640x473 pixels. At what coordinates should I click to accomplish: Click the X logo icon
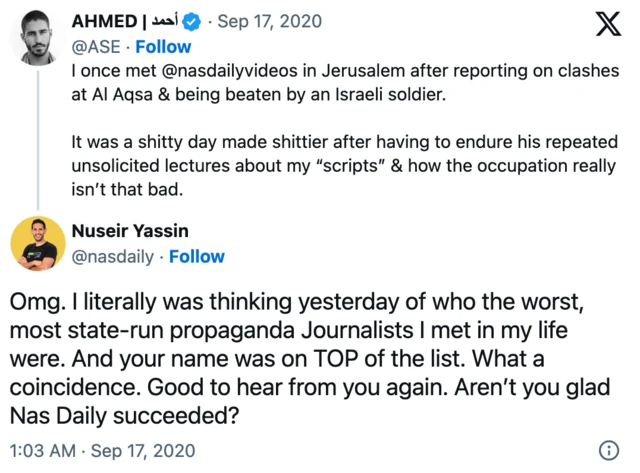608,25
